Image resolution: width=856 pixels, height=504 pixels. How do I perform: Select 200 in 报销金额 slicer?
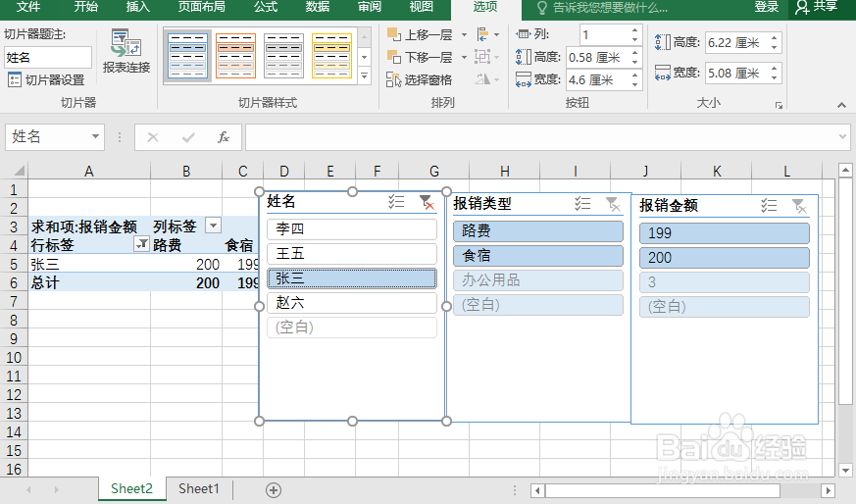[x=725, y=258]
